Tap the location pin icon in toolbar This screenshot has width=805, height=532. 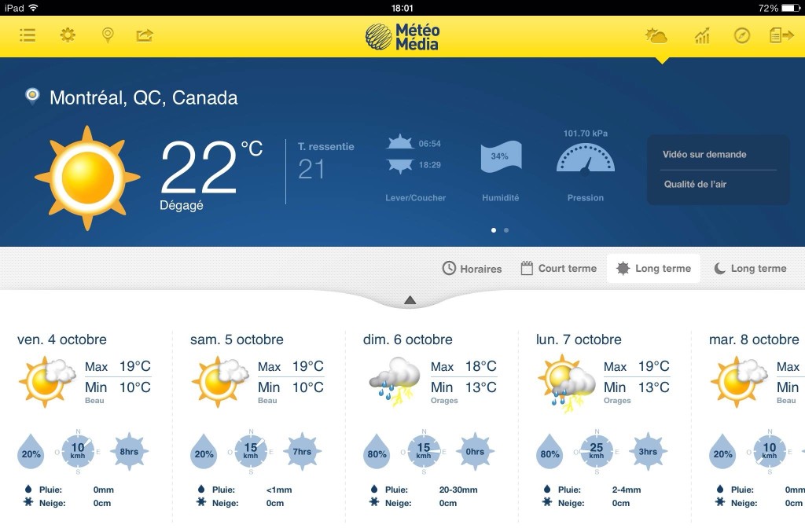[108, 35]
